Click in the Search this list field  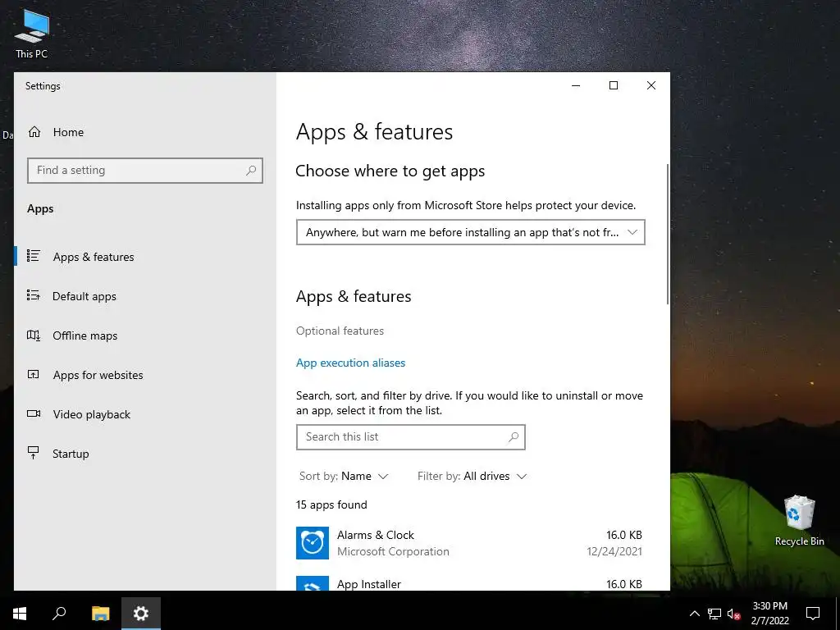coord(410,437)
